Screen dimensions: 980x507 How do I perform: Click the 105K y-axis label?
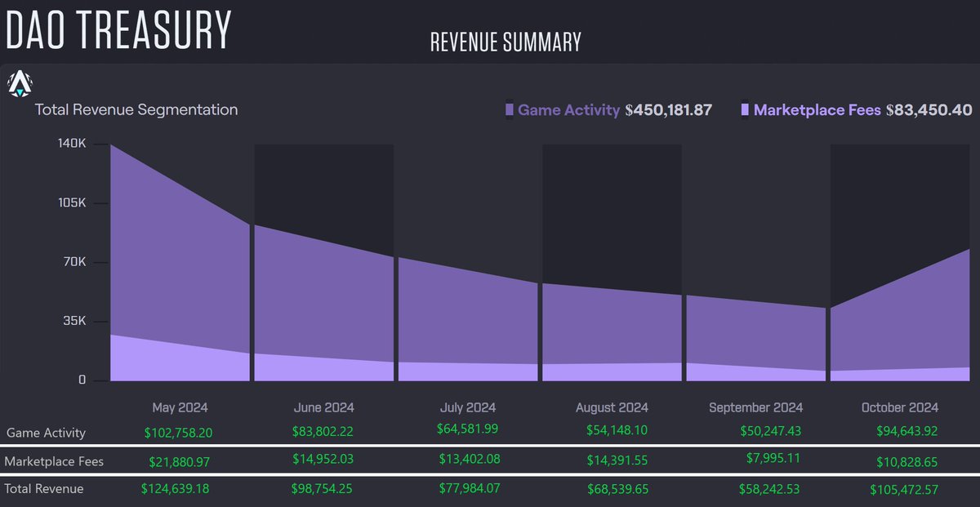pos(72,202)
